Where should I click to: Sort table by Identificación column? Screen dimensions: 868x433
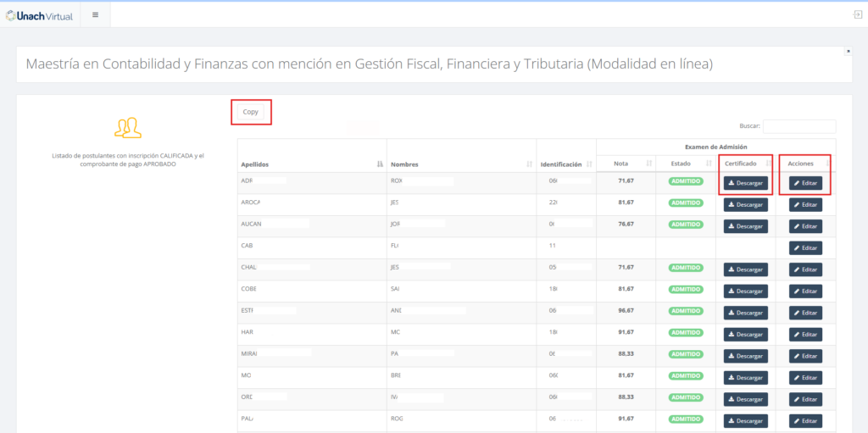pyautogui.click(x=565, y=164)
